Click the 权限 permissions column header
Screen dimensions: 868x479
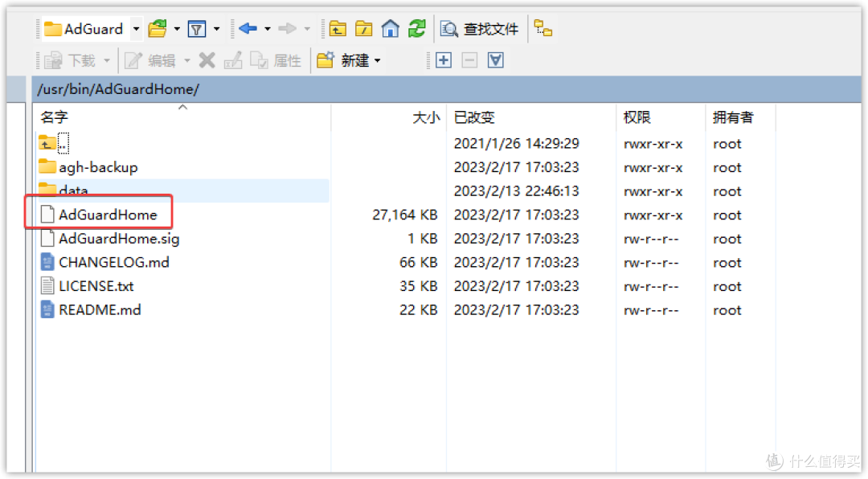coord(637,117)
